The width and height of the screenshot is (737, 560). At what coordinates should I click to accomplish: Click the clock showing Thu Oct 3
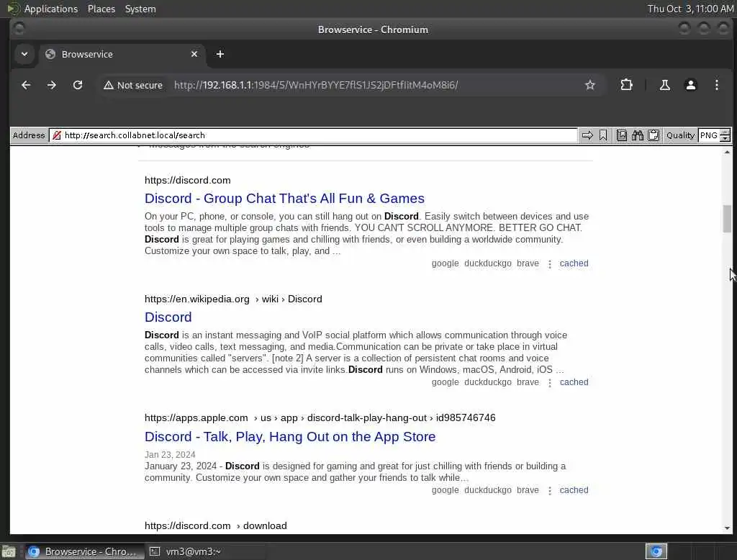[x=690, y=9]
